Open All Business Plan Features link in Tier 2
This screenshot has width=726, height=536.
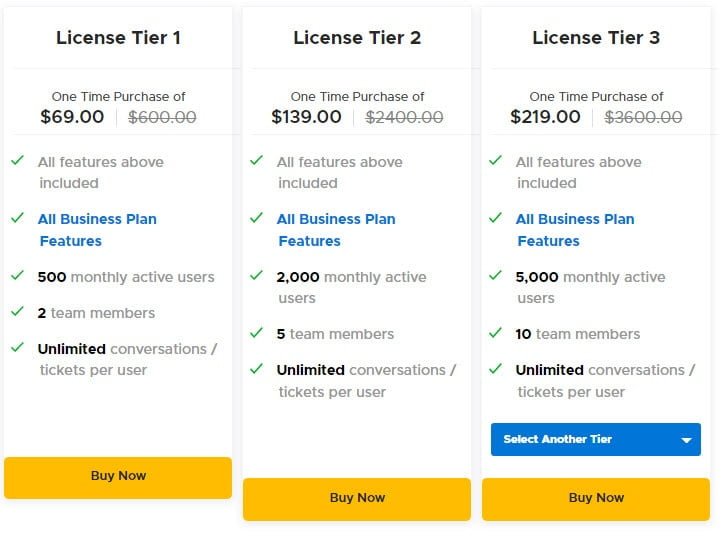coord(336,230)
